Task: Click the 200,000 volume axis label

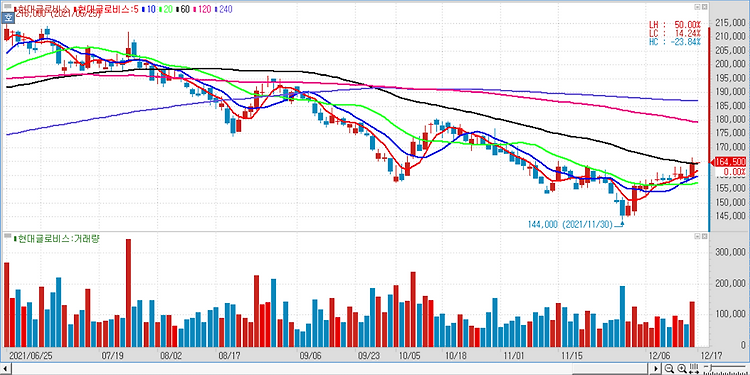Action: [729, 283]
